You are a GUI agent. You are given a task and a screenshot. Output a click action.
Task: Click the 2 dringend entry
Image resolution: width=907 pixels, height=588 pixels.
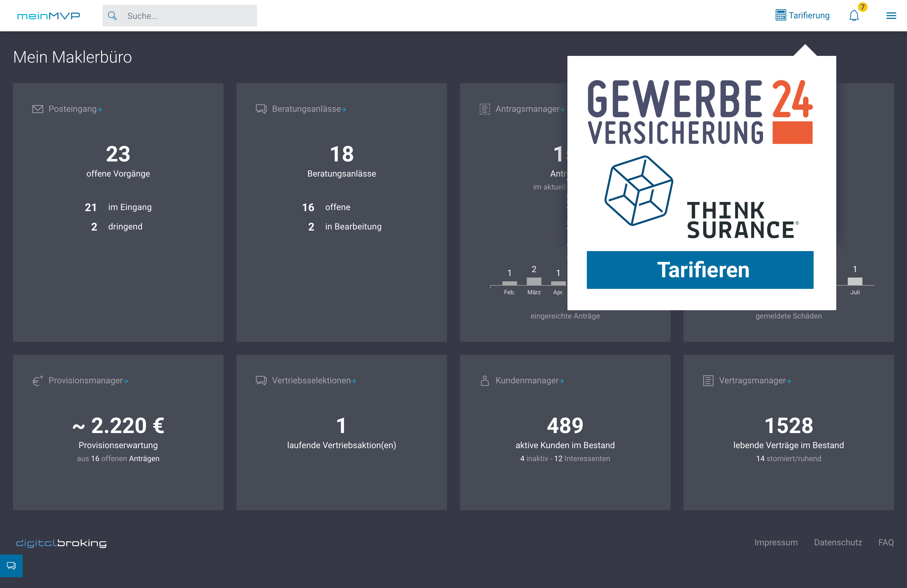[x=117, y=227]
